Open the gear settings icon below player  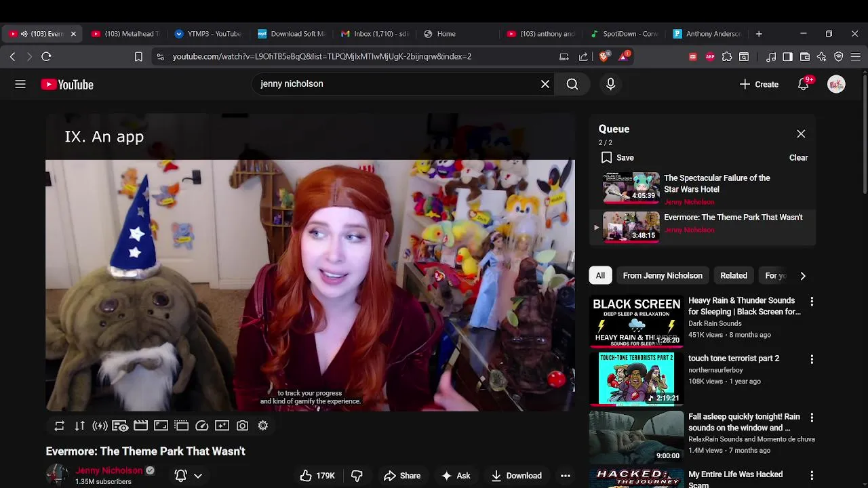click(x=262, y=426)
